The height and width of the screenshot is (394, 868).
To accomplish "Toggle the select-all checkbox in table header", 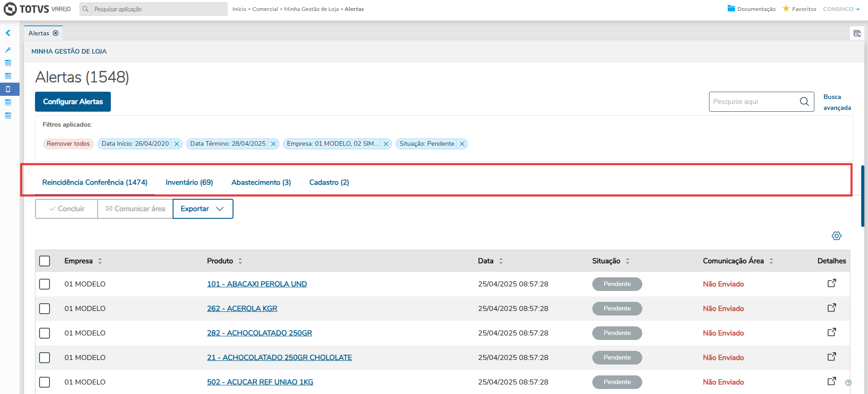I will point(45,261).
